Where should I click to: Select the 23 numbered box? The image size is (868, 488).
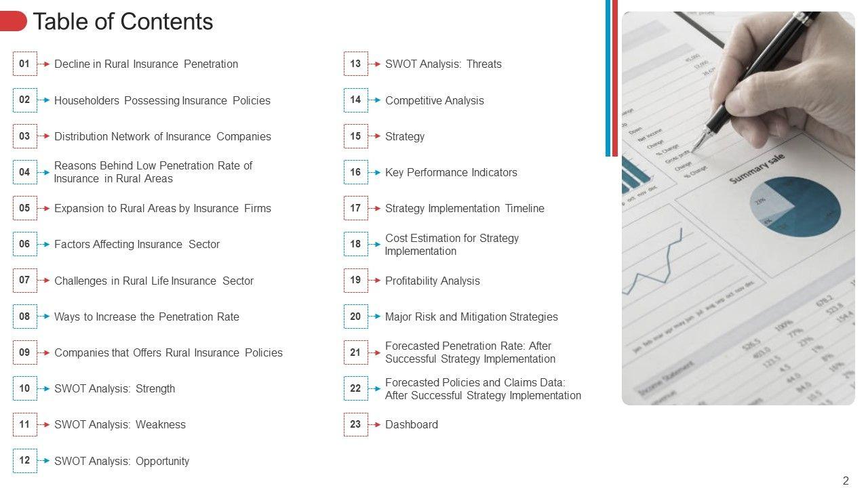coord(355,424)
